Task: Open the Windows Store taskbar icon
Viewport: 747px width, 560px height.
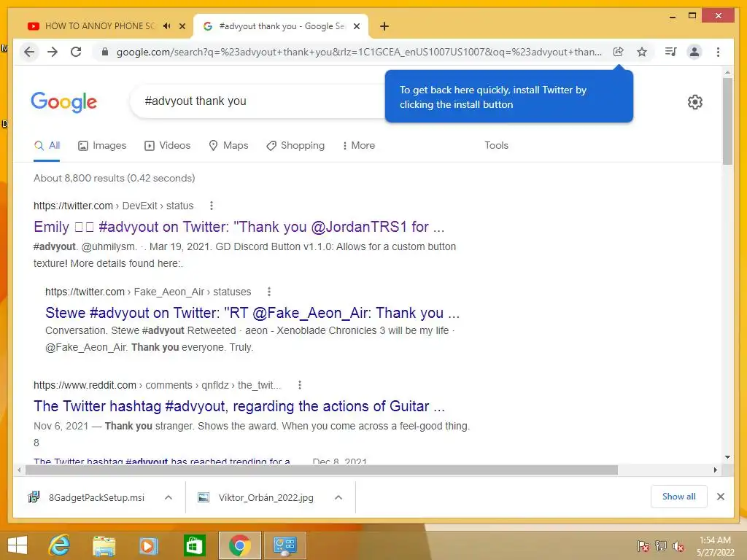Action: [194, 545]
